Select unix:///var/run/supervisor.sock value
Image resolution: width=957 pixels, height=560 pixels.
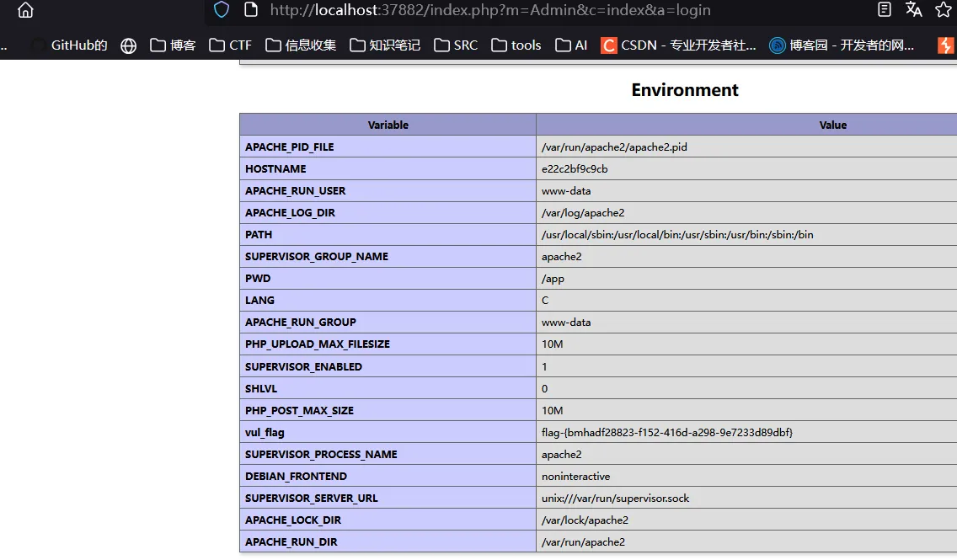(x=615, y=499)
